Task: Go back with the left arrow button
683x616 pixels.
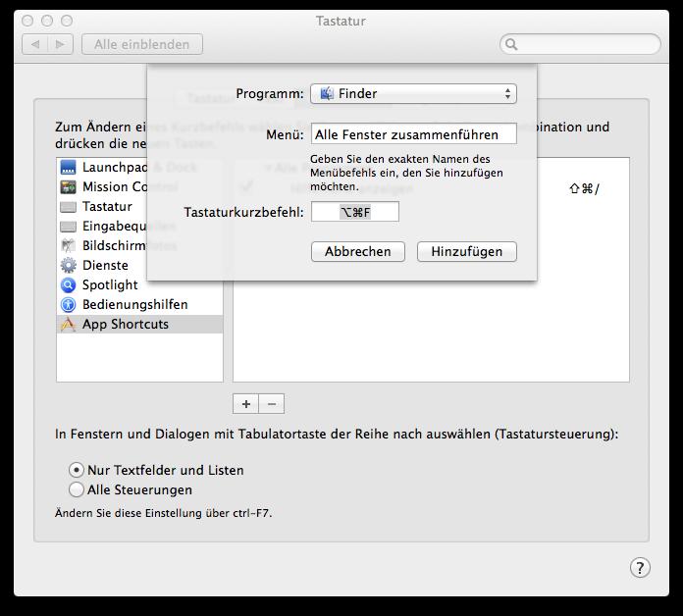Action: click(x=35, y=44)
